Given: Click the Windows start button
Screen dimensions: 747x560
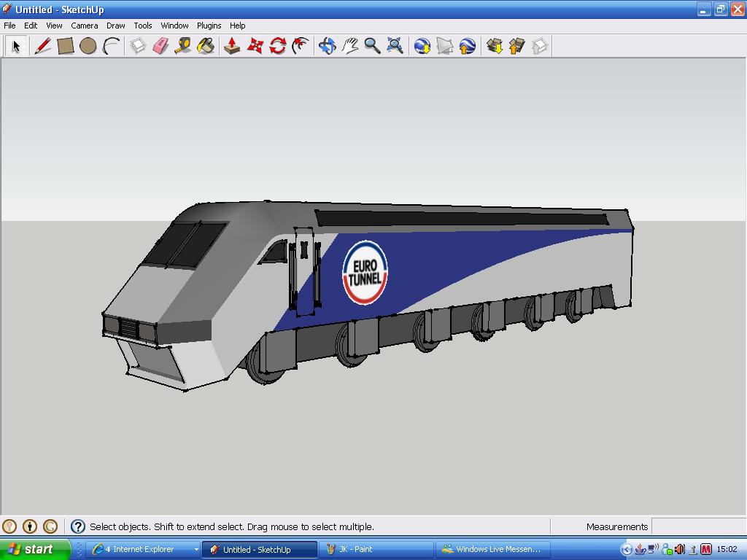Looking at the screenshot, I should click(x=35, y=549).
